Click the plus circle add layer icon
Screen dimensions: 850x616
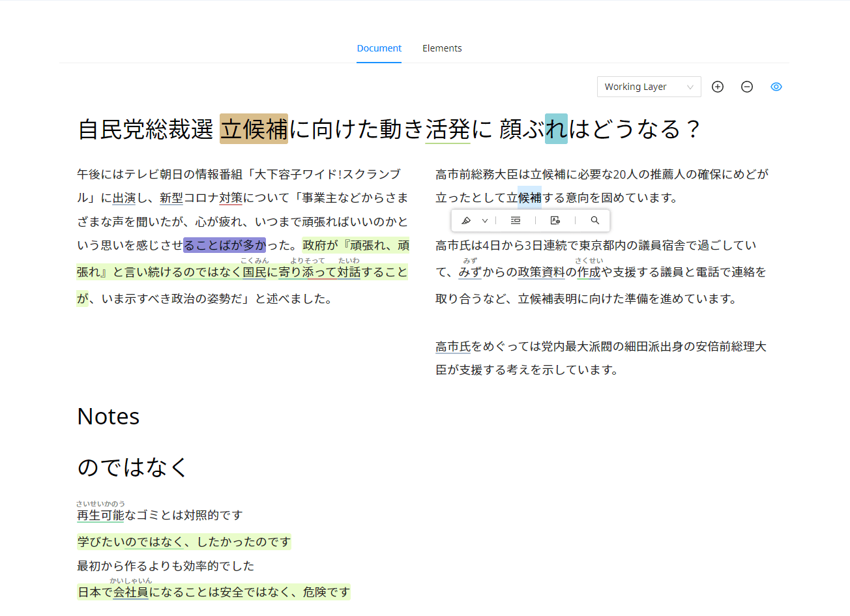[x=718, y=87]
